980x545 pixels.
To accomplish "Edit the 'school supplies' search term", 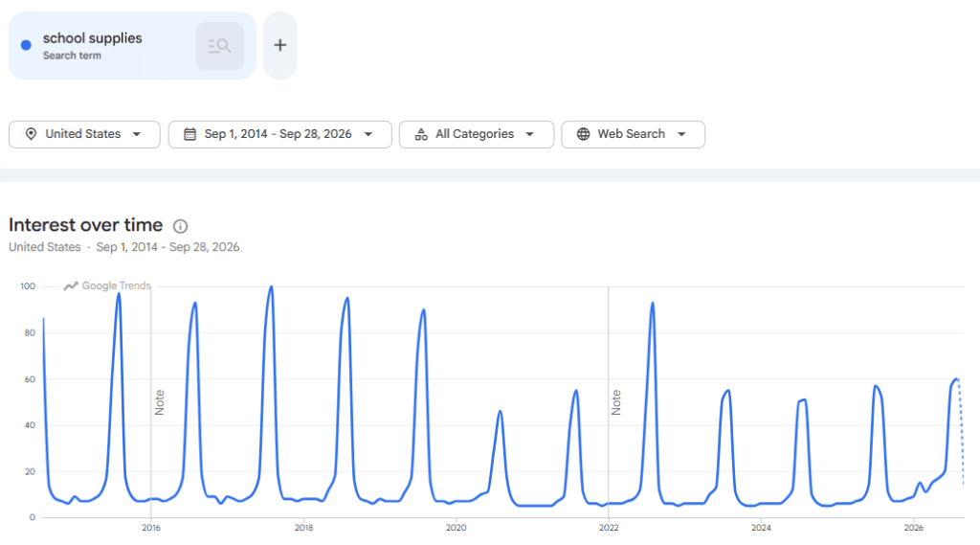I will coord(93,38).
